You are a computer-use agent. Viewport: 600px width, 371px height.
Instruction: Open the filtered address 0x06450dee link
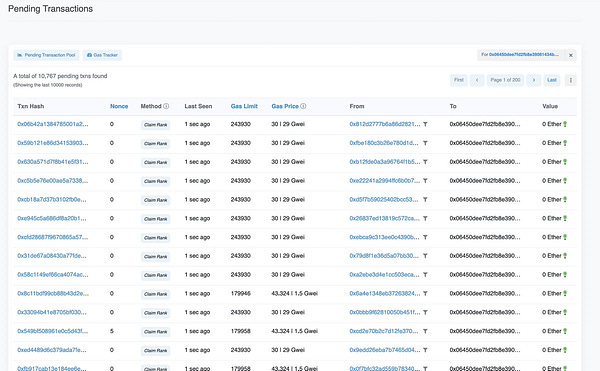tap(523, 55)
